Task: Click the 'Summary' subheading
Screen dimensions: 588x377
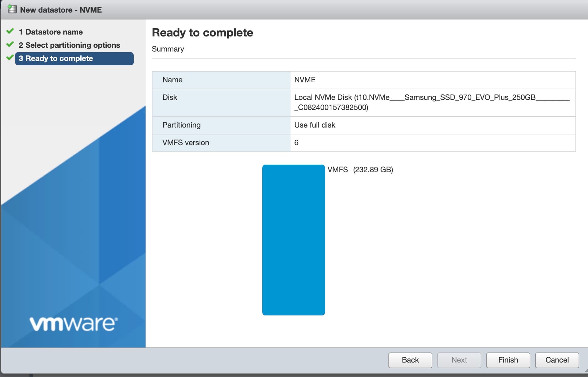Action: point(168,49)
